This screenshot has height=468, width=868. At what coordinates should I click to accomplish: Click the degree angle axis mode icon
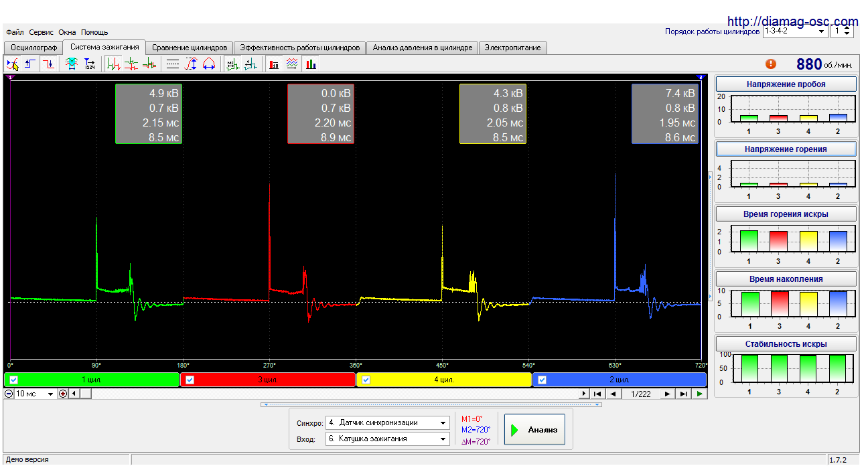pyautogui.click(x=250, y=64)
